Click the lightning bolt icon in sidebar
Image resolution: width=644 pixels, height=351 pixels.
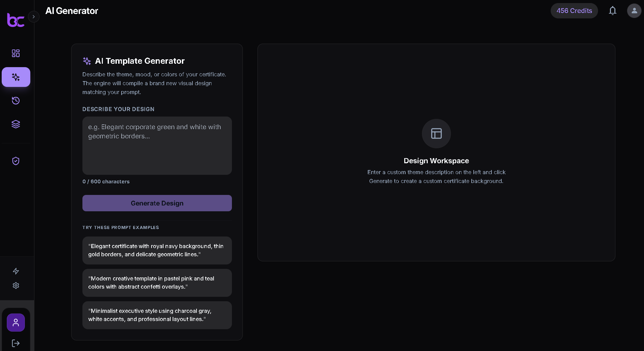16,271
